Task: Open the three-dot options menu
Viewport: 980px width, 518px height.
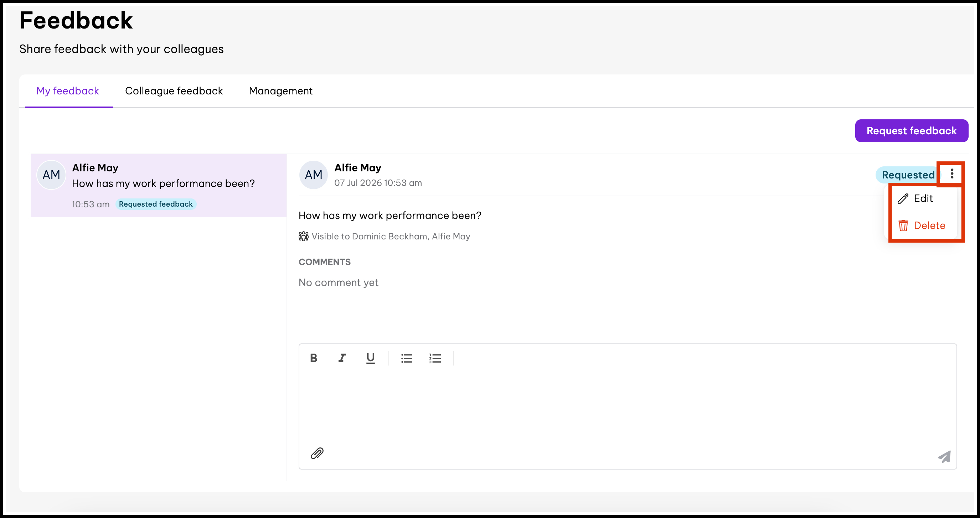Action: [952, 174]
